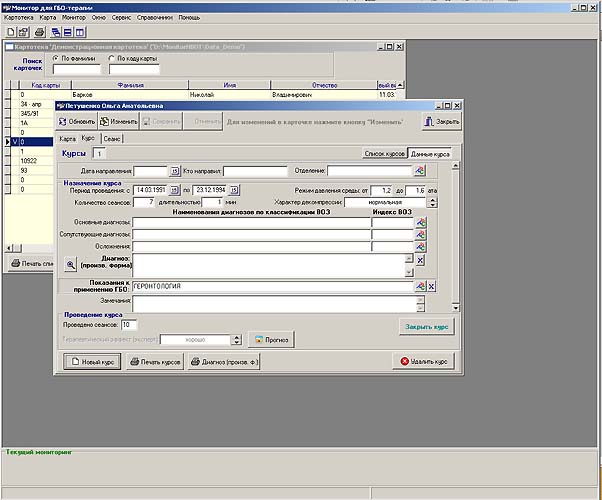Open the 'Монитор' menu

(x=74, y=18)
